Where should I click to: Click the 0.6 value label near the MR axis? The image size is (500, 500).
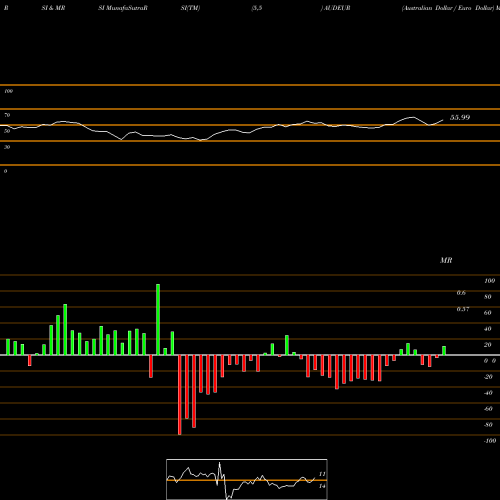click(x=461, y=293)
